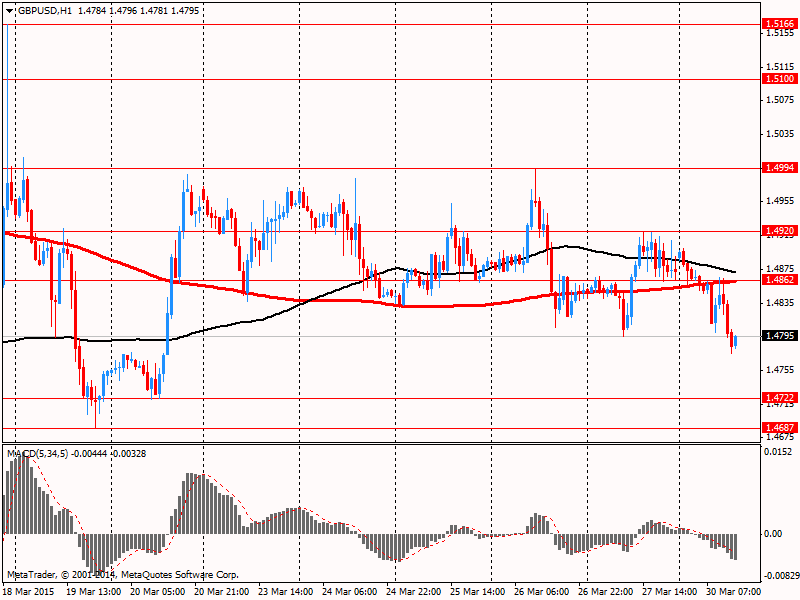Click the 1.4755 price scale value
This screenshot has height=600, width=800.
click(x=781, y=369)
